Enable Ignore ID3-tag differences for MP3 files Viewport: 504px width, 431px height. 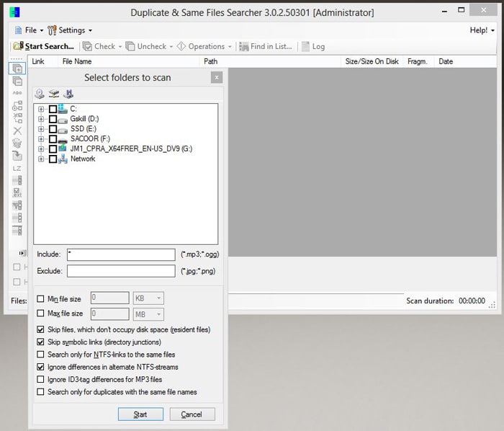(x=40, y=380)
